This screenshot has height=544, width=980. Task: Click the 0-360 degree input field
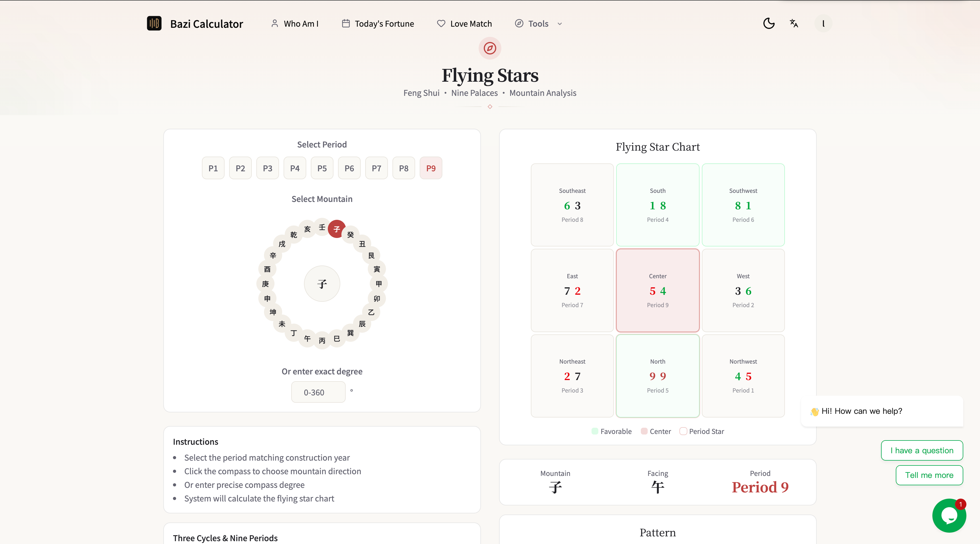(x=318, y=392)
